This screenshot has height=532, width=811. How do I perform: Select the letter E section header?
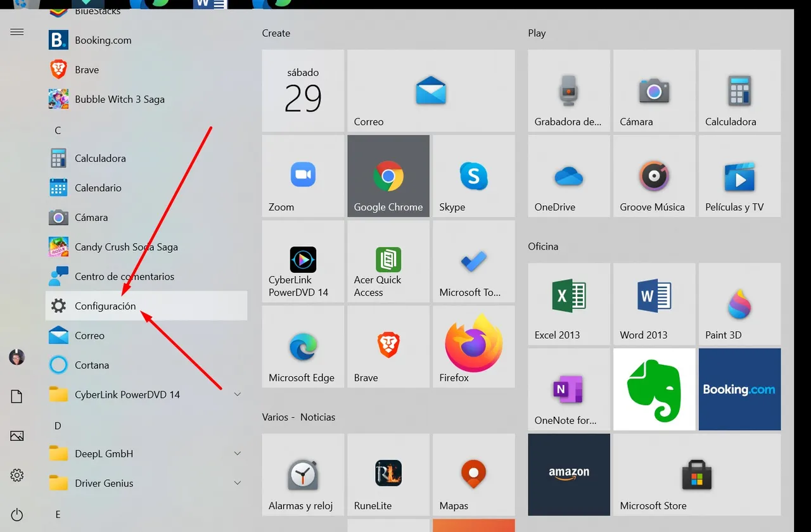[x=58, y=515]
